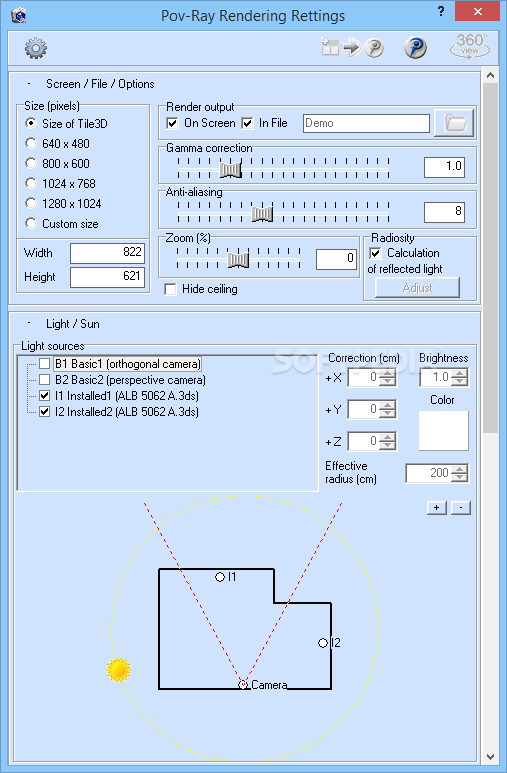Uncheck I1 Installed1 light source
Image resolution: width=507 pixels, height=773 pixels.
click(45, 395)
